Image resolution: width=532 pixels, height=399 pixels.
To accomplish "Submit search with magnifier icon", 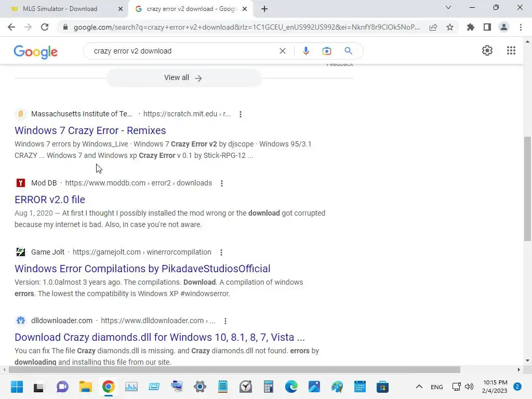I will 348,51.
